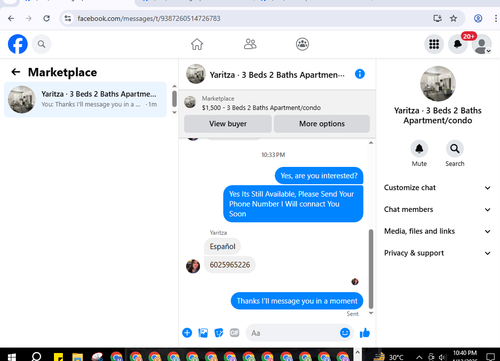Viewport: 500px width, 361px height.
Task: Select Yaritza conversation in Marketplace list
Action: 85,99
